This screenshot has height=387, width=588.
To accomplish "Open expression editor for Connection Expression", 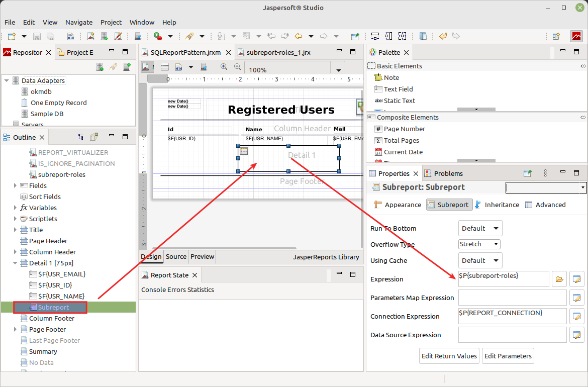I will pos(577,316).
